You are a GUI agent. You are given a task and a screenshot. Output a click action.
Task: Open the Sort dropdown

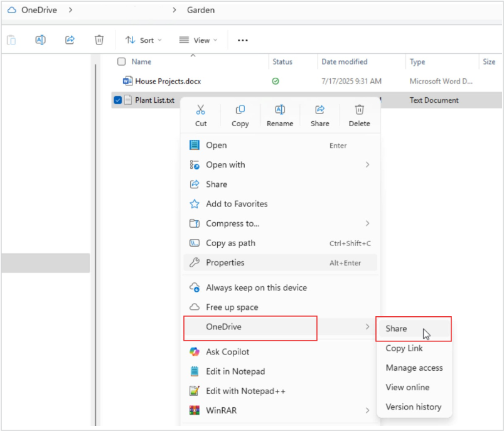[143, 40]
